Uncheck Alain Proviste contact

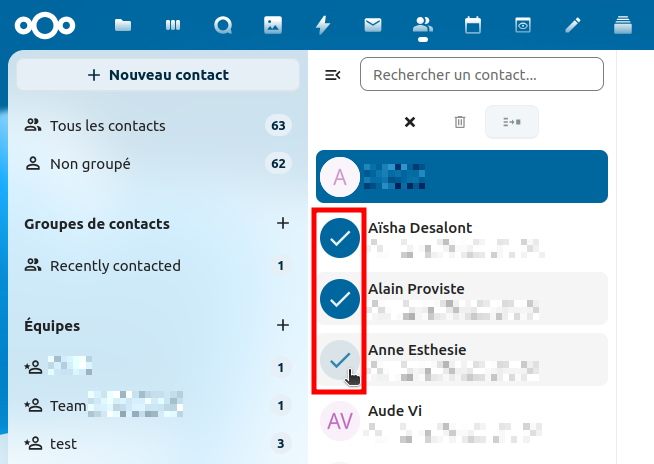340,298
